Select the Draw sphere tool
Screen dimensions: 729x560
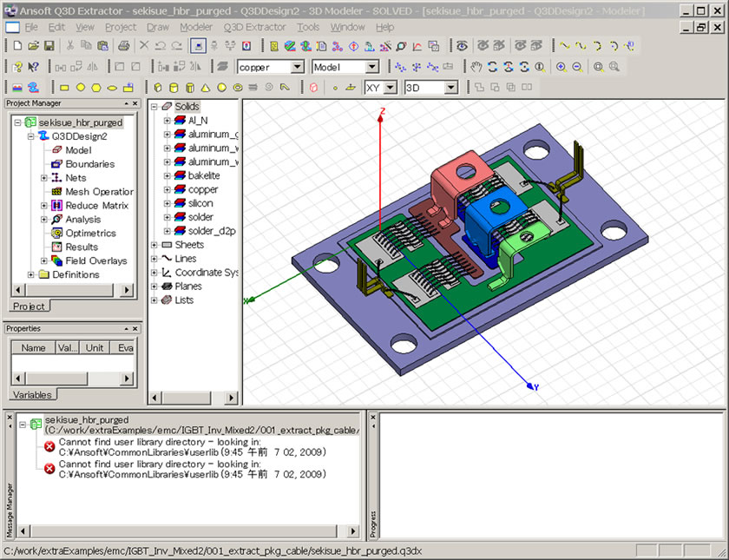[x=222, y=88]
